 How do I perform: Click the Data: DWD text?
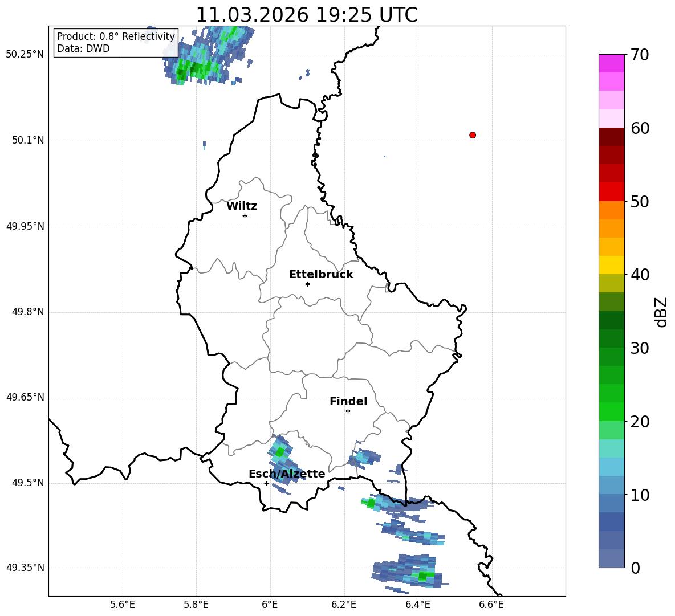click(x=83, y=48)
